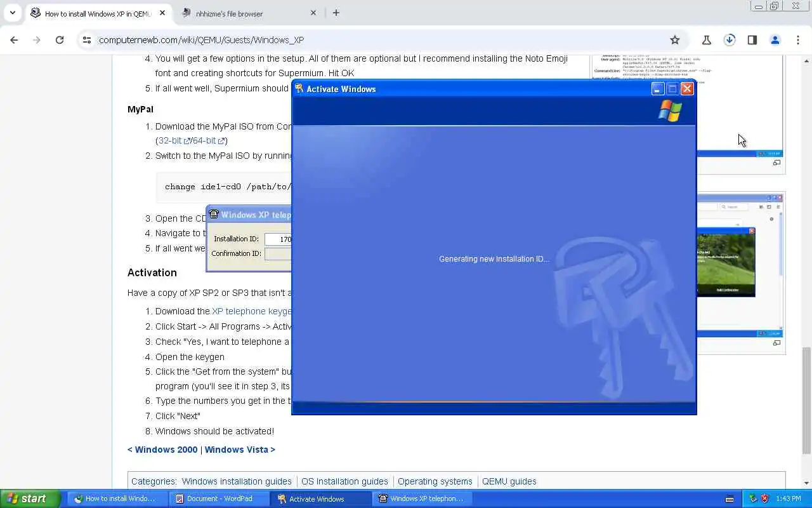Click the 'Click "Next"' step text
The image size is (812, 508).
click(x=178, y=416)
